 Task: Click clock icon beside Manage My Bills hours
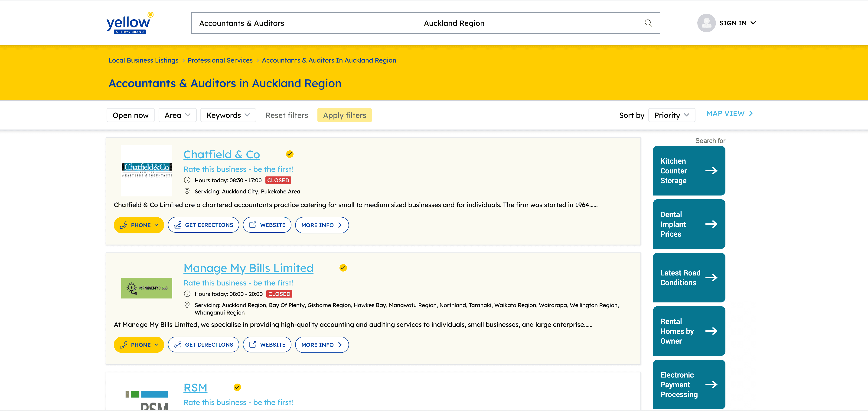[187, 294]
